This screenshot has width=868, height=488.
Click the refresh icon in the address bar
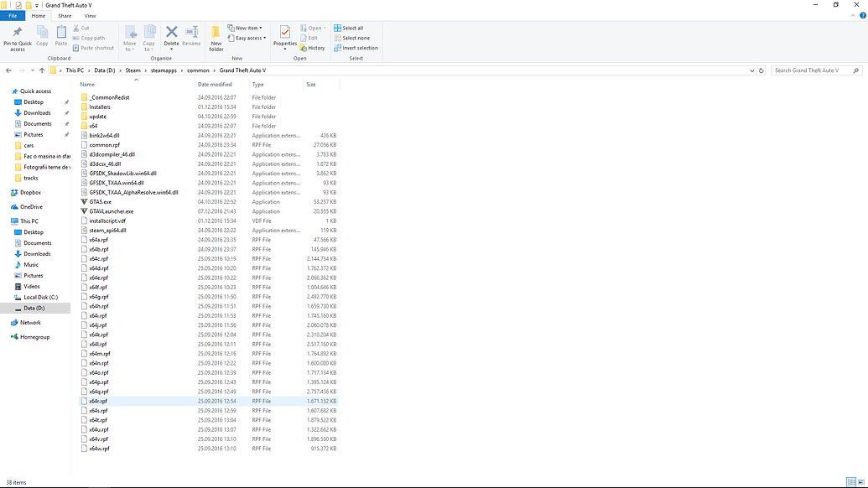click(761, 70)
